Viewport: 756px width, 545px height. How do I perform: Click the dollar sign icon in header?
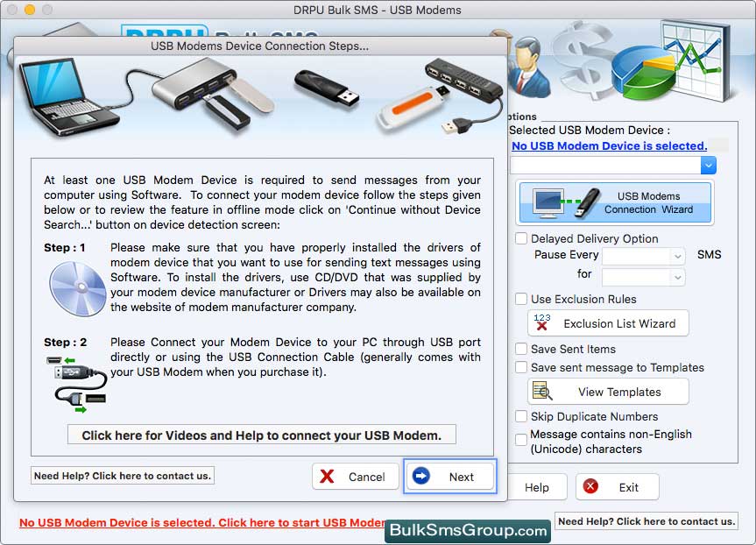(x=582, y=60)
